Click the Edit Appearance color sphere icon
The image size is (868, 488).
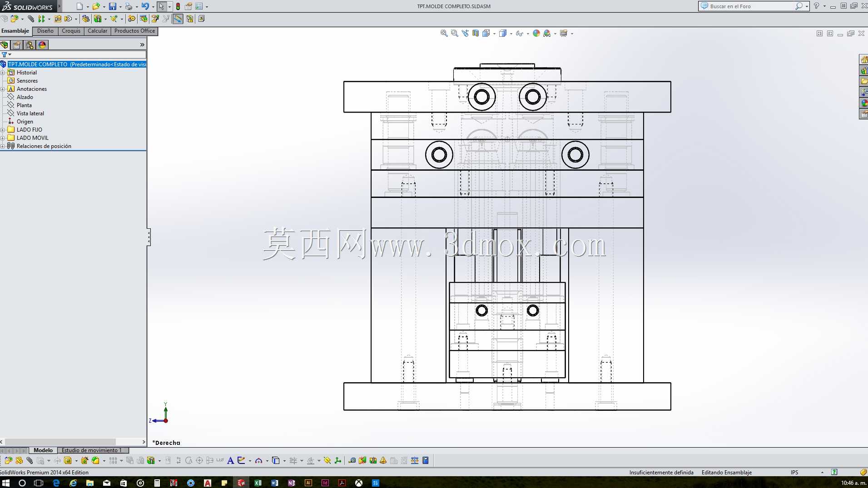pyautogui.click(x=536, y=33)
